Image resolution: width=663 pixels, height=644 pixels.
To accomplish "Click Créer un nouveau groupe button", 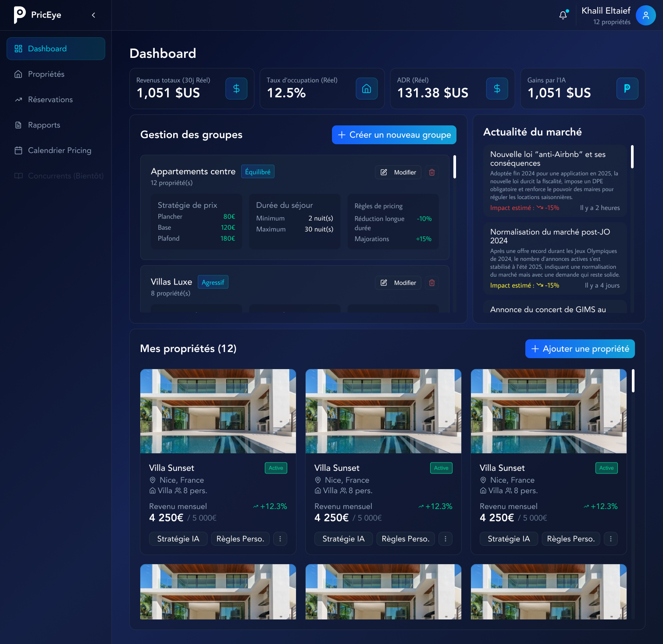I will coord(394,135).
